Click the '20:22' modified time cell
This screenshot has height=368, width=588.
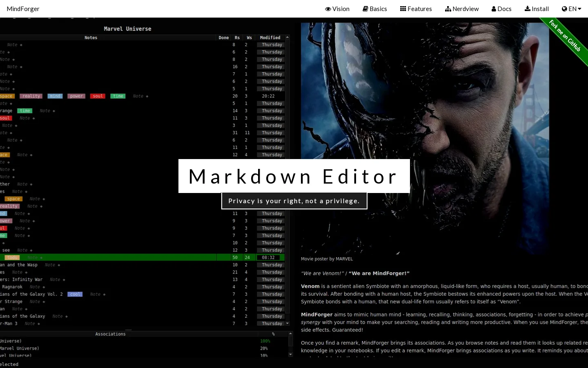(x=268, y=96)
